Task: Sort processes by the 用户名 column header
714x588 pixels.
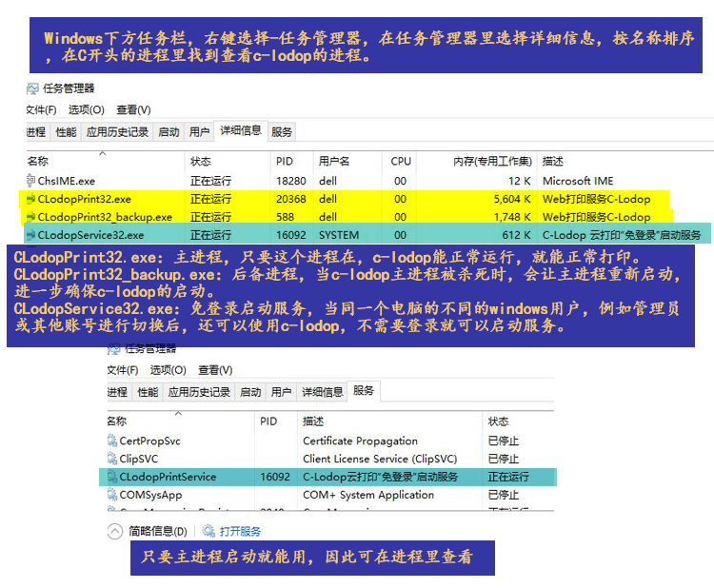Action: coord(334,161)
